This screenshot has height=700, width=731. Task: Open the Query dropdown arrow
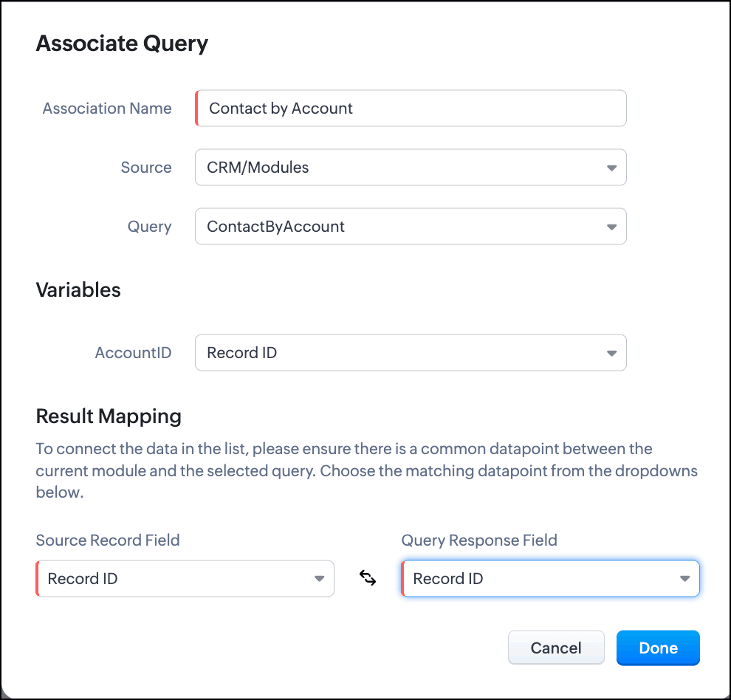(611, 227)
